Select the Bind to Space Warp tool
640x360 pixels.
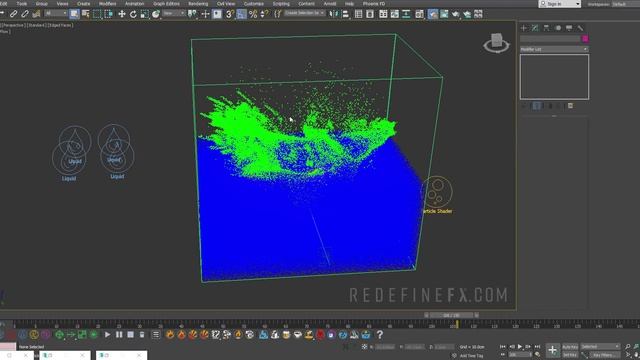pos(36,14)
